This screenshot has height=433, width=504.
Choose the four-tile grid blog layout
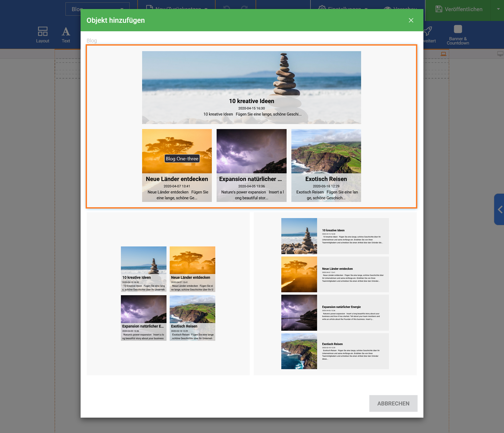[168, 294]
